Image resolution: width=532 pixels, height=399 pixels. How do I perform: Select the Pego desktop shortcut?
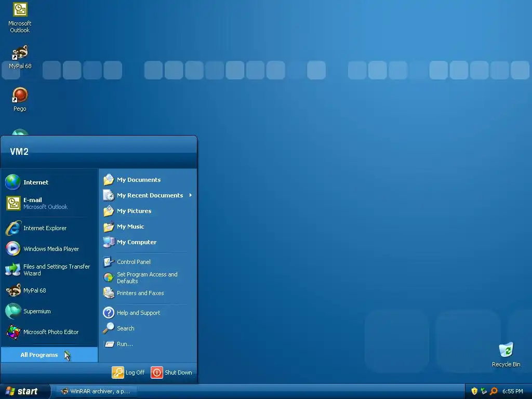point(20,99)
